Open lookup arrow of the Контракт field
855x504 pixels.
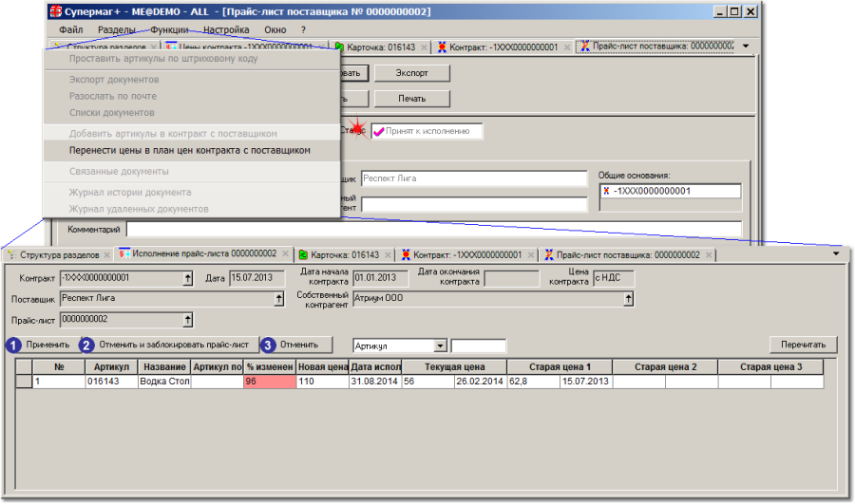pyautogui.click(x=187, y=278)
